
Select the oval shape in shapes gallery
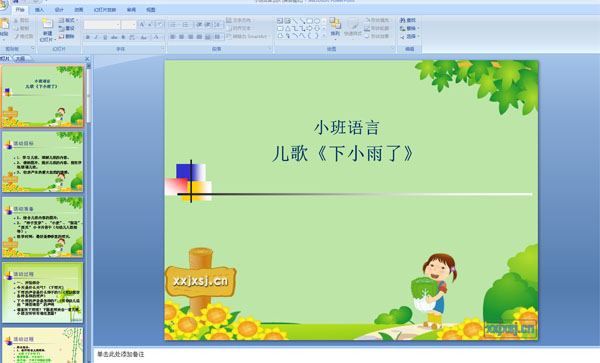pos(317,21)
